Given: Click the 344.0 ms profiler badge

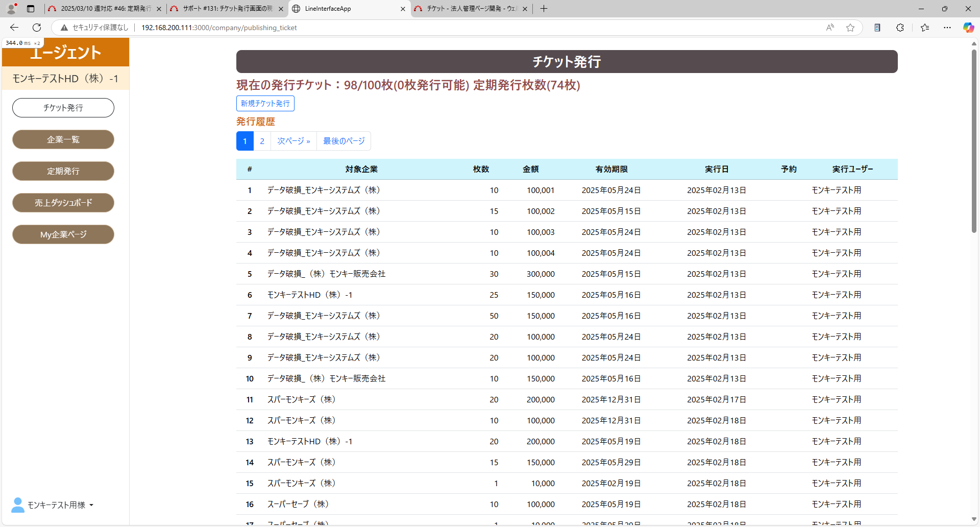Looking at the screenshot, I should point(22,43).
